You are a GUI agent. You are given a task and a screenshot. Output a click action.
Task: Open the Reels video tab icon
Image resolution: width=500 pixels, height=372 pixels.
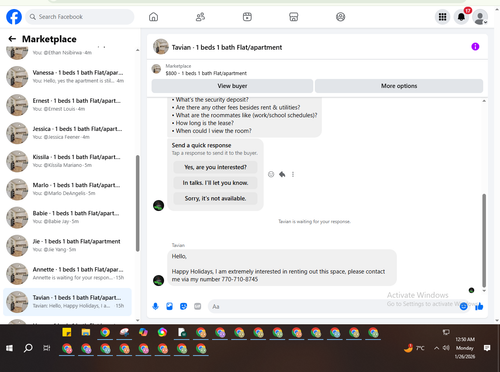point(247,17)
